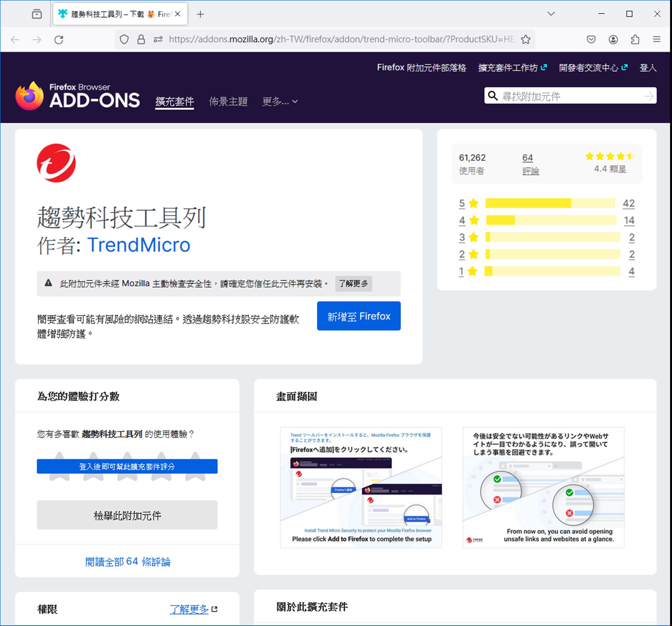Submit search with the arrow icon
The height and width of the screenshot is (626, 672).
pyautogui.click(x=649, y=96)
